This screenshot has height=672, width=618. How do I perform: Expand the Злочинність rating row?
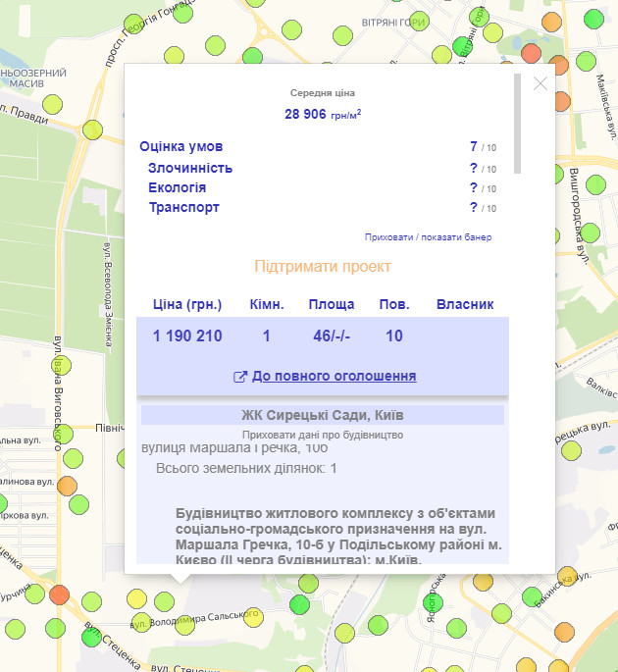click(x=190, y=168)
